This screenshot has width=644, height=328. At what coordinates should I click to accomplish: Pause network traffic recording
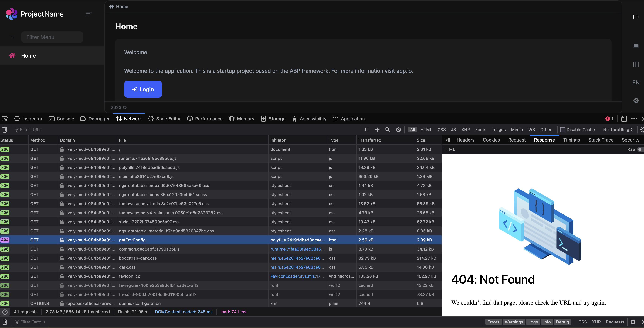367,130
